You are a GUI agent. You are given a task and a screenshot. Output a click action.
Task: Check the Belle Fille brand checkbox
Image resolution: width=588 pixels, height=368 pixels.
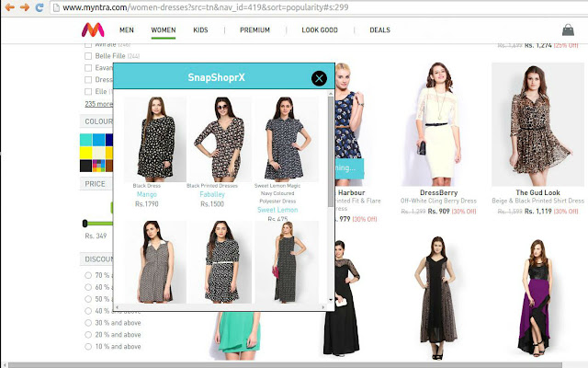(88, 56)
